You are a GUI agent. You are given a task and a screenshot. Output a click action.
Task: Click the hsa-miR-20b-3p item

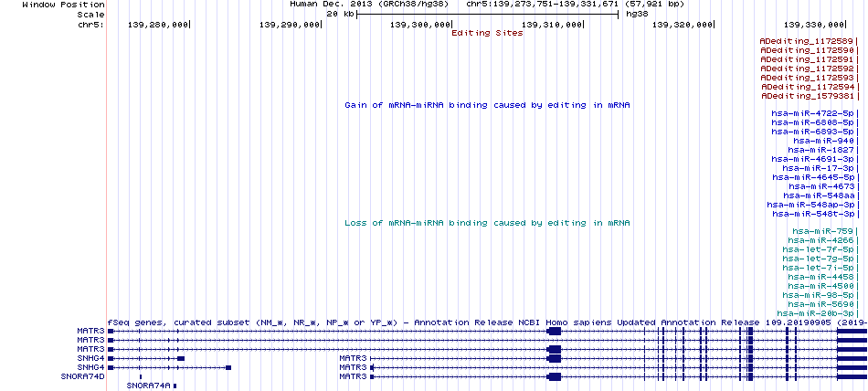[x=818, y=313]
